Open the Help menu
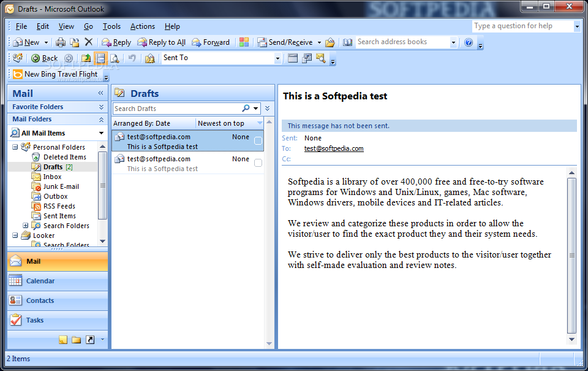This screenshot has height=371, width=588. [172, 26]
